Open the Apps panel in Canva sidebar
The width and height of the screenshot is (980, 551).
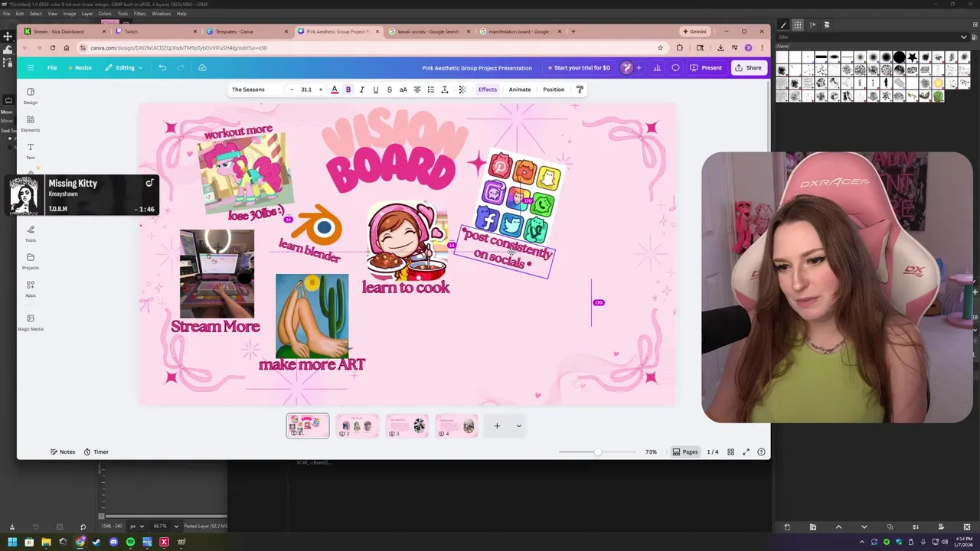(31, 289)
